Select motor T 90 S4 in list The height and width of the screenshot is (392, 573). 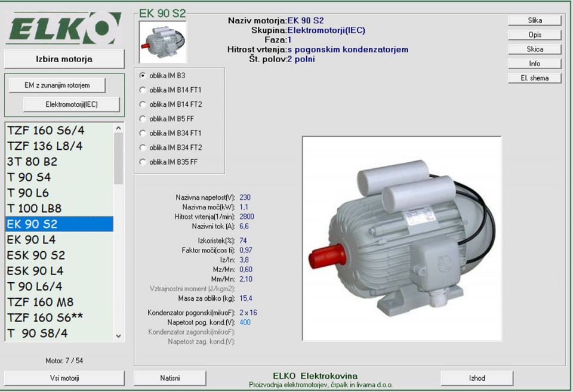point(59,178)
